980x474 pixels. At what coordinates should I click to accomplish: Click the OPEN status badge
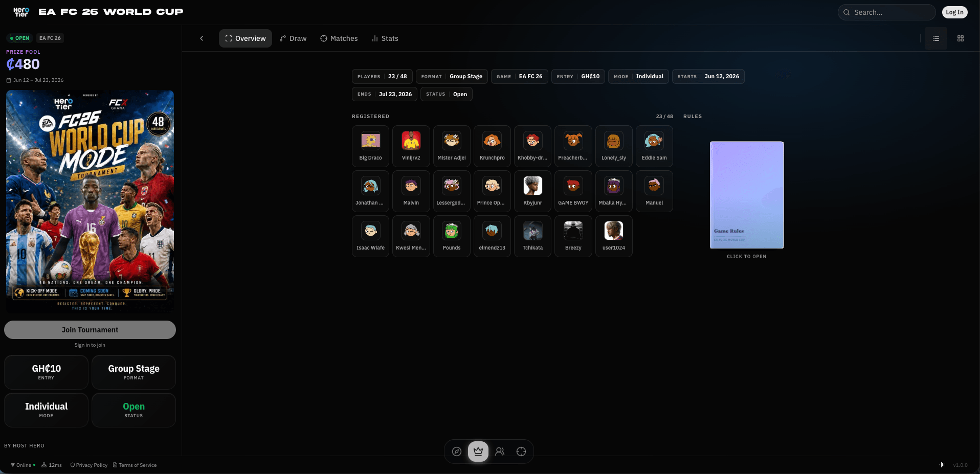[x=20, y=38]
